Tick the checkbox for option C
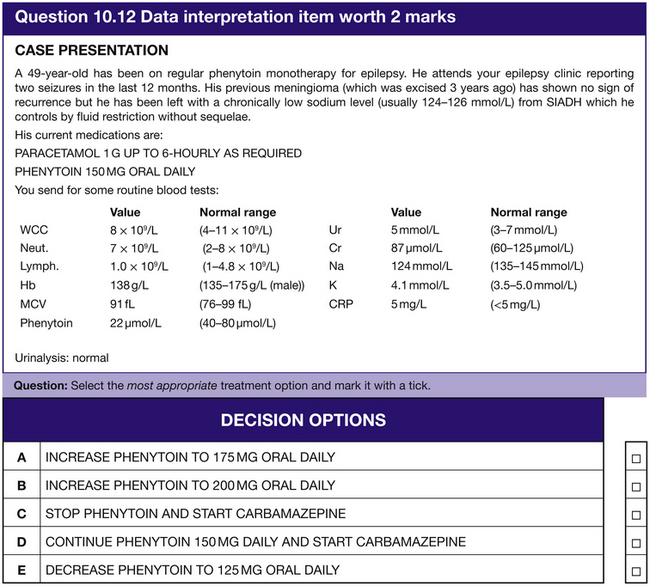The height and width of the screenshot is (586, 650). click(634, 514)
